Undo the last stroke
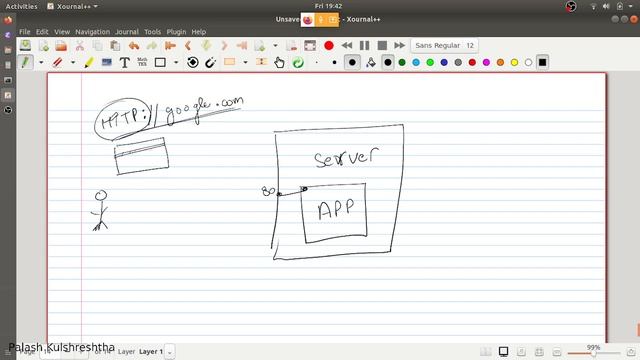The image size is (640, 360). tap(133, 45)
